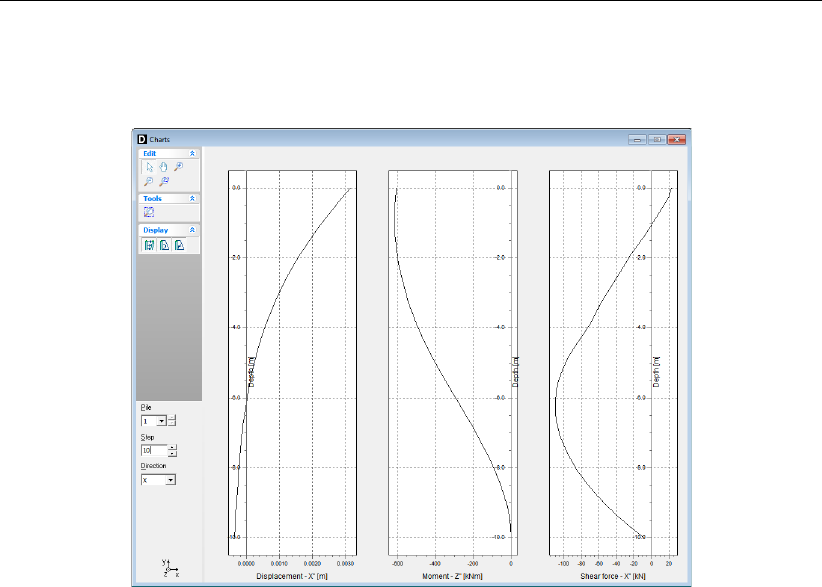Viewport: 822px width, 587px height.
Task: Decrease the Step value with down arrow
Action: (x=172, y=453)
